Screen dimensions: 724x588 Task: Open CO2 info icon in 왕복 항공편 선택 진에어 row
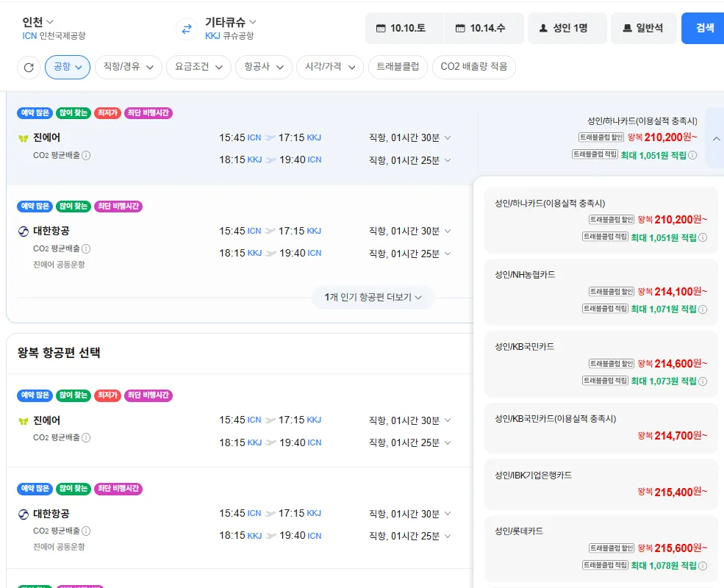coord(86,437)
